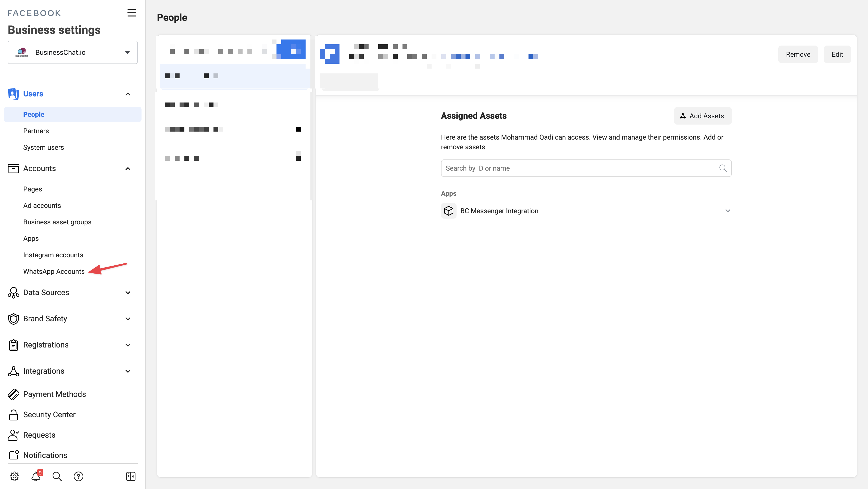The image size is (868, 489).
Task: Expand the Brand Safety chevron
Action: [128, 319]
